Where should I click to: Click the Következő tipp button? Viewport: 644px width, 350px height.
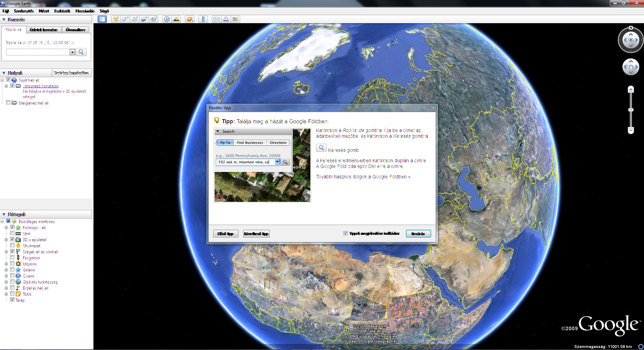tap(256, 234)
